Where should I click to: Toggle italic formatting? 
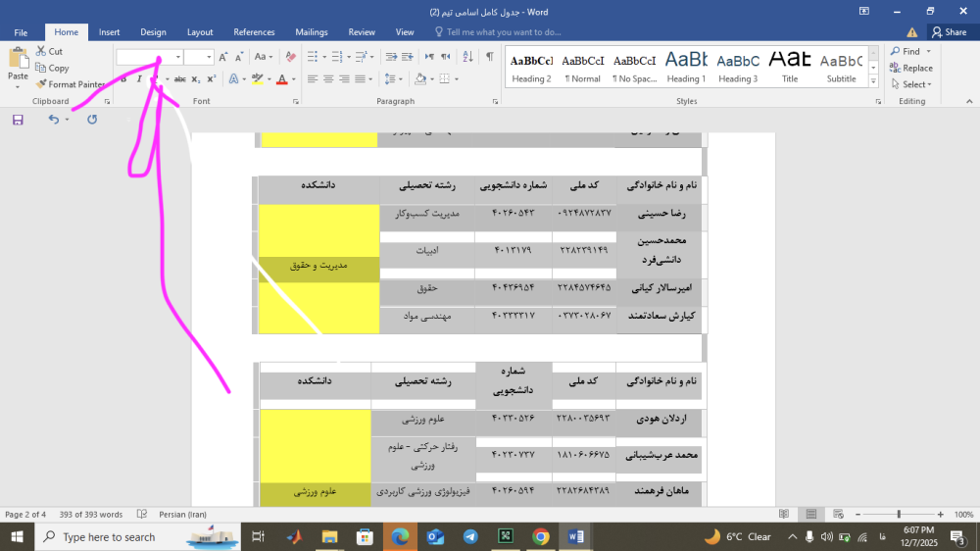(139, 78)
